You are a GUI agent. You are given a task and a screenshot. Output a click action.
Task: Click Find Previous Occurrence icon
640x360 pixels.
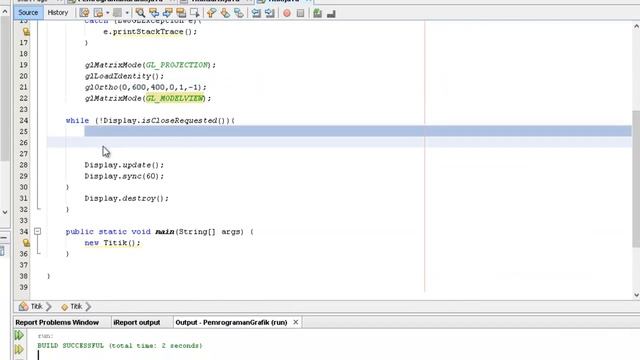(x=153, y=13)
